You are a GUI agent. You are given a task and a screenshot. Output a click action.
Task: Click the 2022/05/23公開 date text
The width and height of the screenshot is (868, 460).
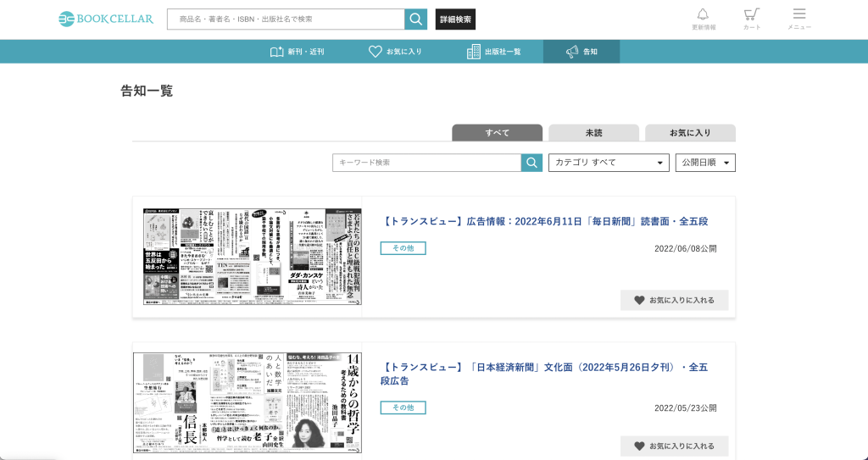tap(685, 408)
